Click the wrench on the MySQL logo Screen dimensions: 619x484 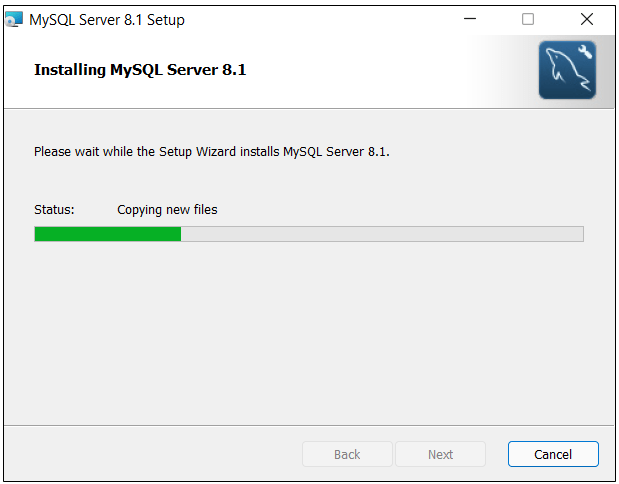[584, 54]
